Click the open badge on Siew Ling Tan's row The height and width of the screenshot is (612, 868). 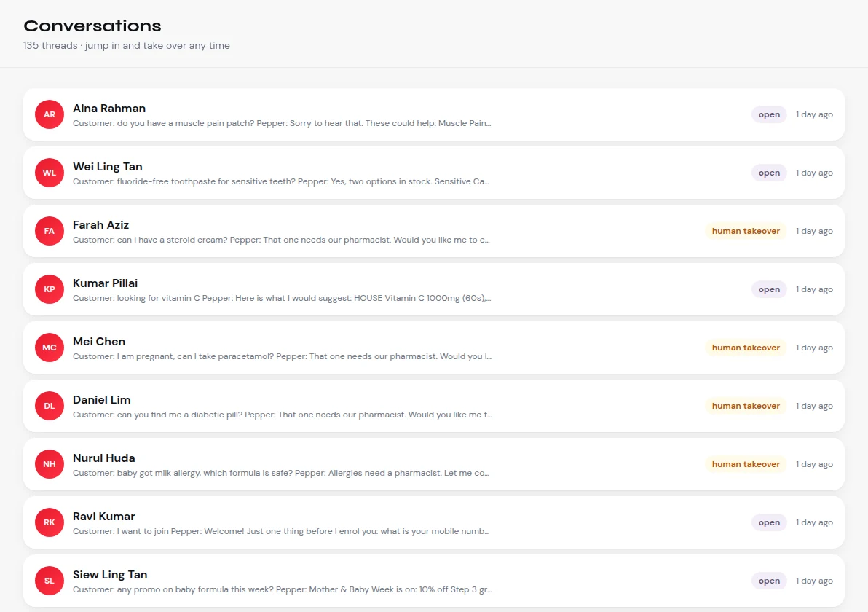click(x=769, y=581)
